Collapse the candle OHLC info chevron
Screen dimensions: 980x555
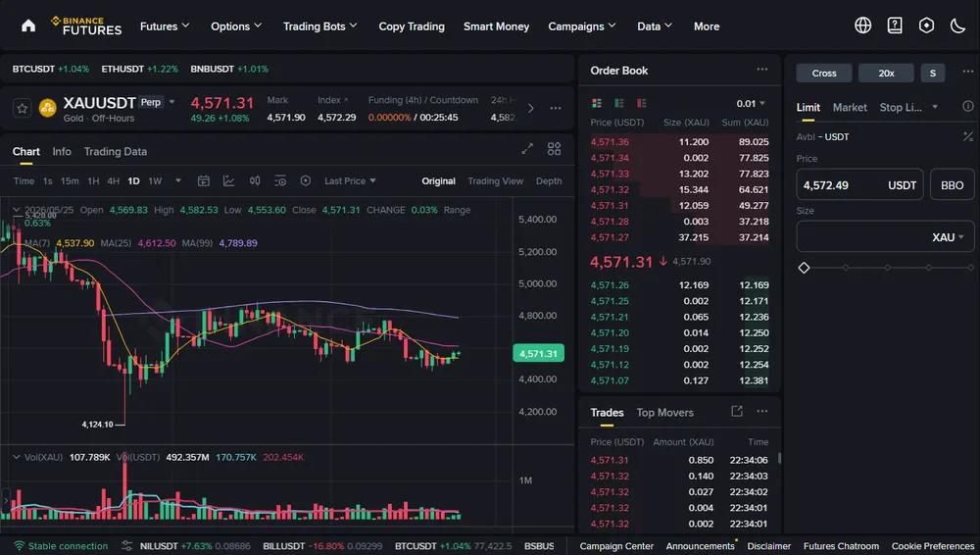pos(17,210)
